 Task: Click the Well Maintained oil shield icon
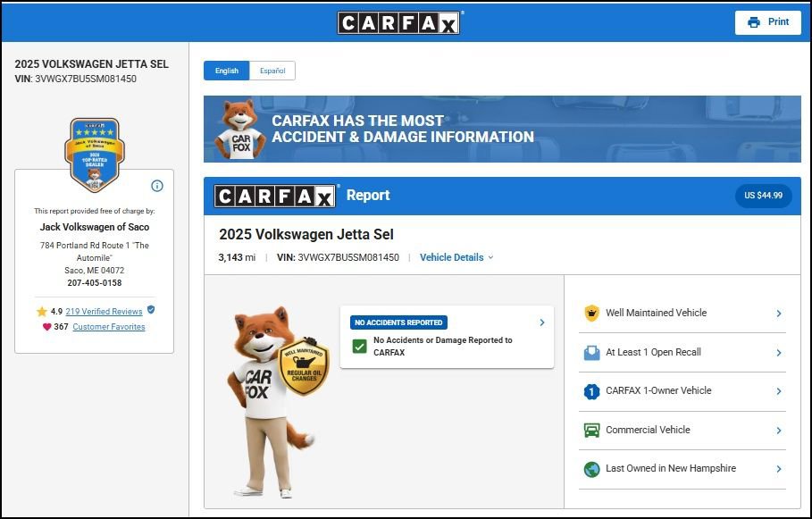pos(591,313)
